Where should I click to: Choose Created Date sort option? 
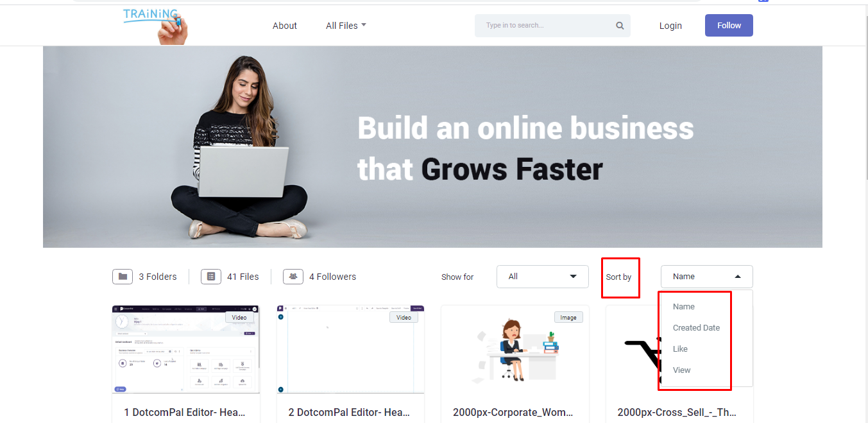[696, 328]
